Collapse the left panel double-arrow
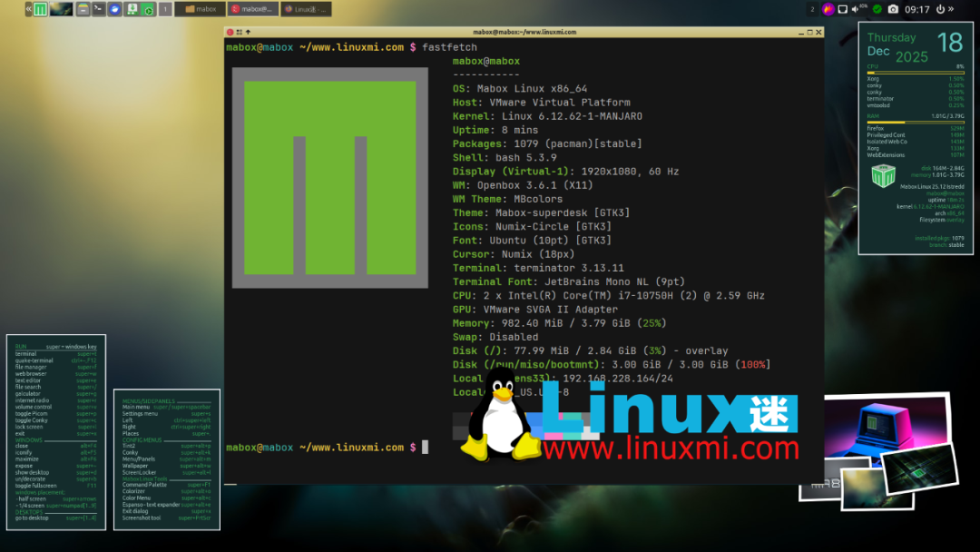 click(x=29, y=9)
